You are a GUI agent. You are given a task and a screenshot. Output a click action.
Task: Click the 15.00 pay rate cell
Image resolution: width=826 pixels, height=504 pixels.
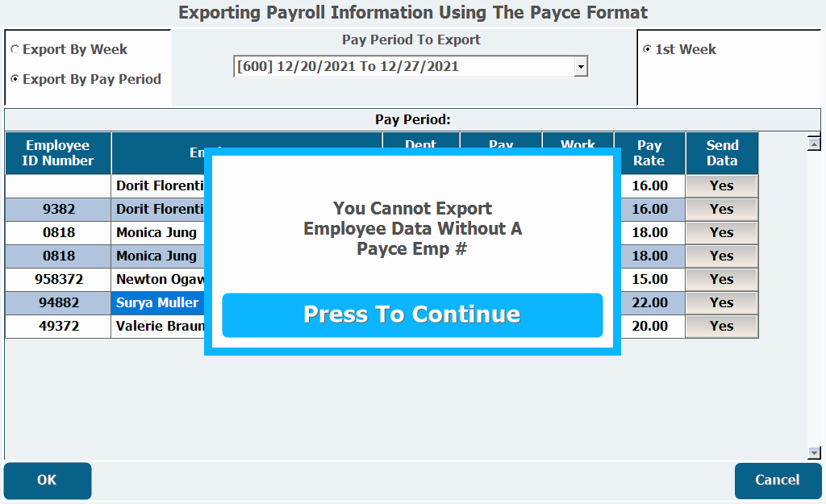(652, 279)
